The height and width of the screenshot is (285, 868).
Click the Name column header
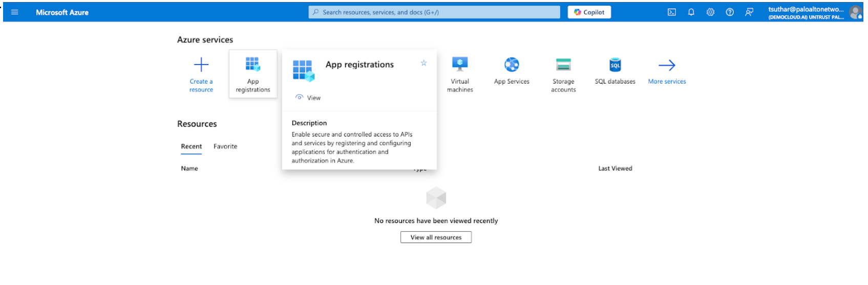pyautogui.click(x=189, y=168)
